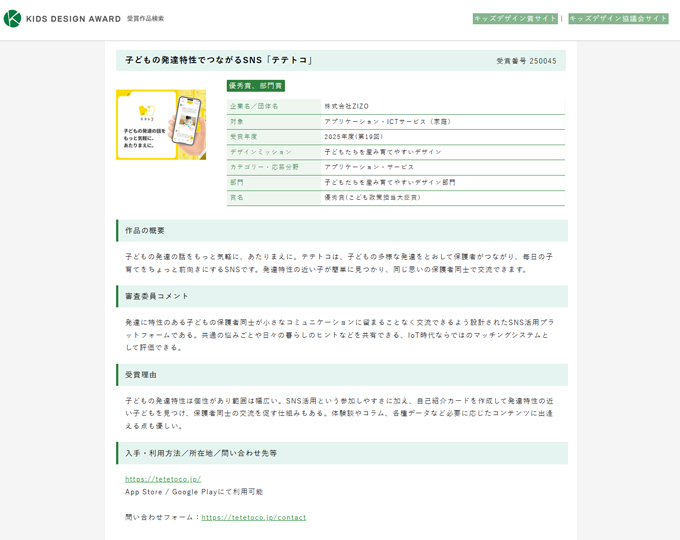Click overview paragraph starting 子どもの発達の話をもっと気軽に
The width and height of the screenshot is (680, 540).
pos(339,263)
